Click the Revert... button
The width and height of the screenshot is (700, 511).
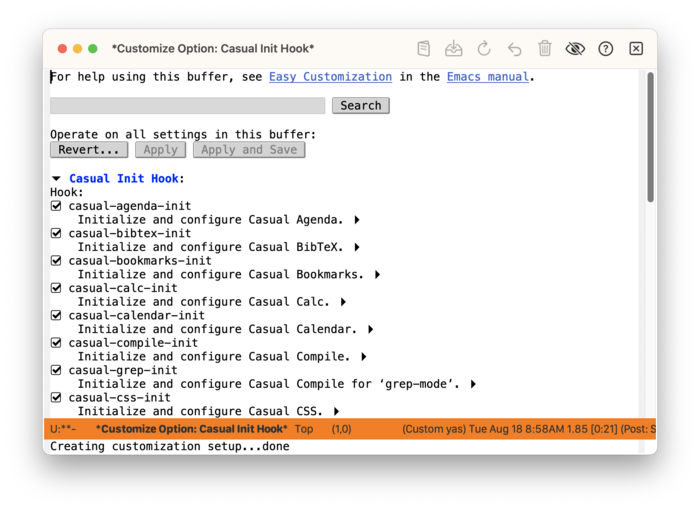click(89, 150)
